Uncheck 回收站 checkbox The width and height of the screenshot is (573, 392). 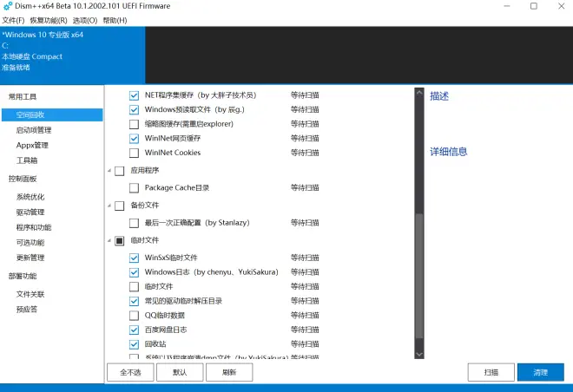134,344
